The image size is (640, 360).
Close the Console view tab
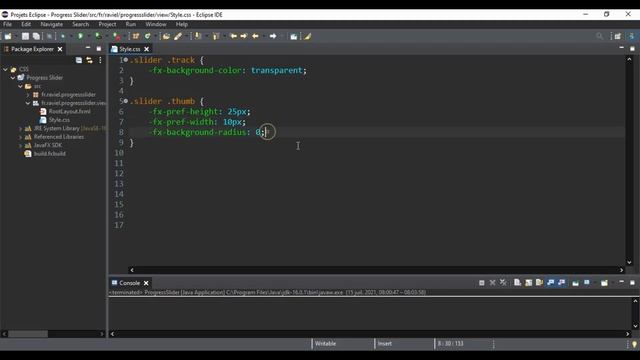pyautogui.click(x=146, y=283)
